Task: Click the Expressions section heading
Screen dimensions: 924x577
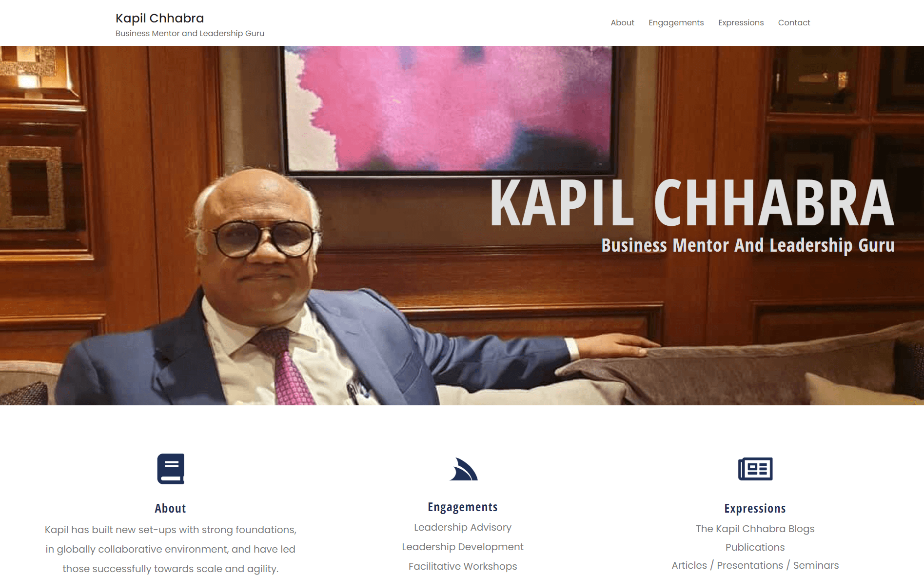Action: coord(755,508)
